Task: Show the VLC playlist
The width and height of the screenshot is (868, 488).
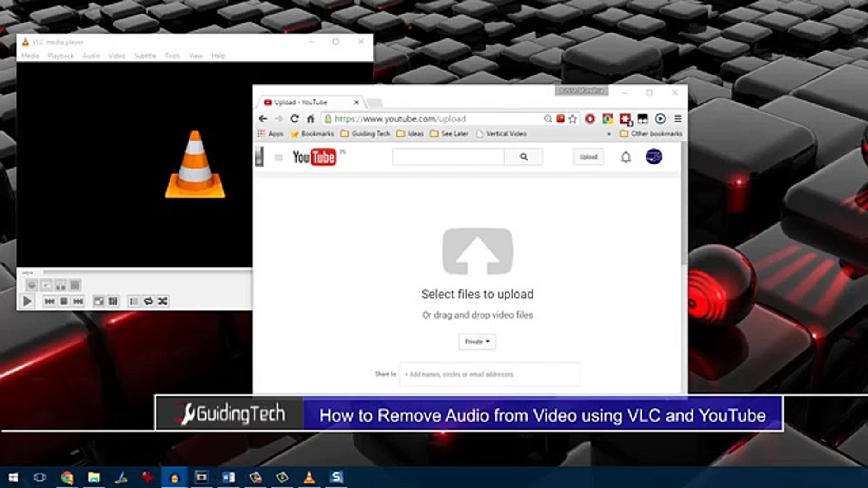Action: (x=134, y=301)
